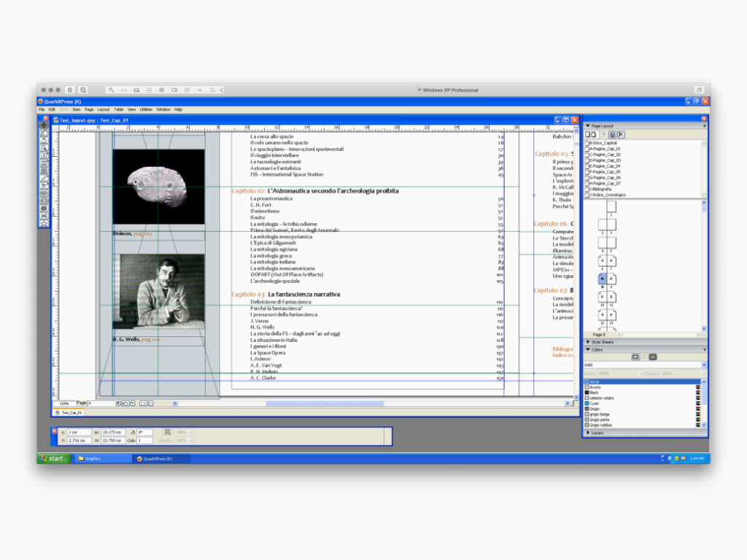Select the Unlinking tool
747x560 pixels.
pyautogui.click(x=44, y=201)
